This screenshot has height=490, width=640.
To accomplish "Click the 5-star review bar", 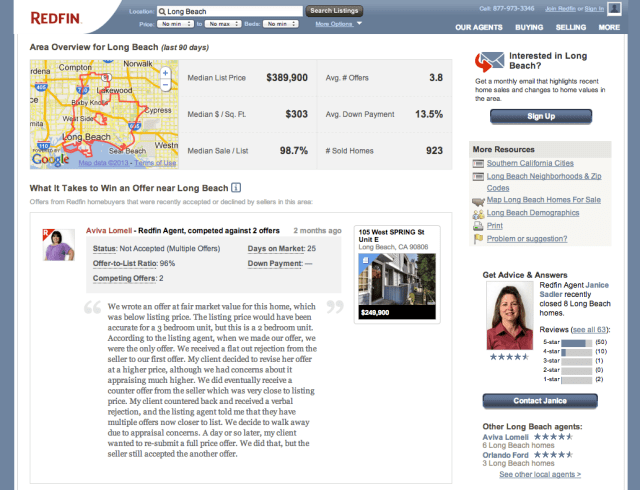I will (576, 343).
